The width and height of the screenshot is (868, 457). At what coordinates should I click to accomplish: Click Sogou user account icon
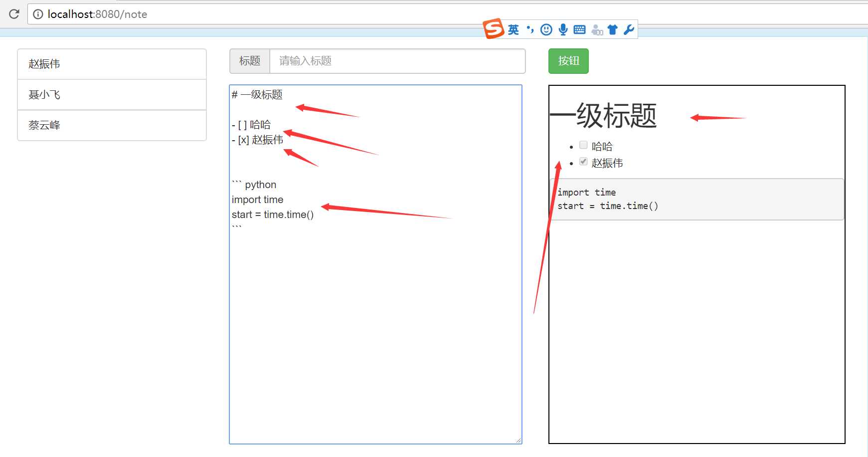point(597,30)
